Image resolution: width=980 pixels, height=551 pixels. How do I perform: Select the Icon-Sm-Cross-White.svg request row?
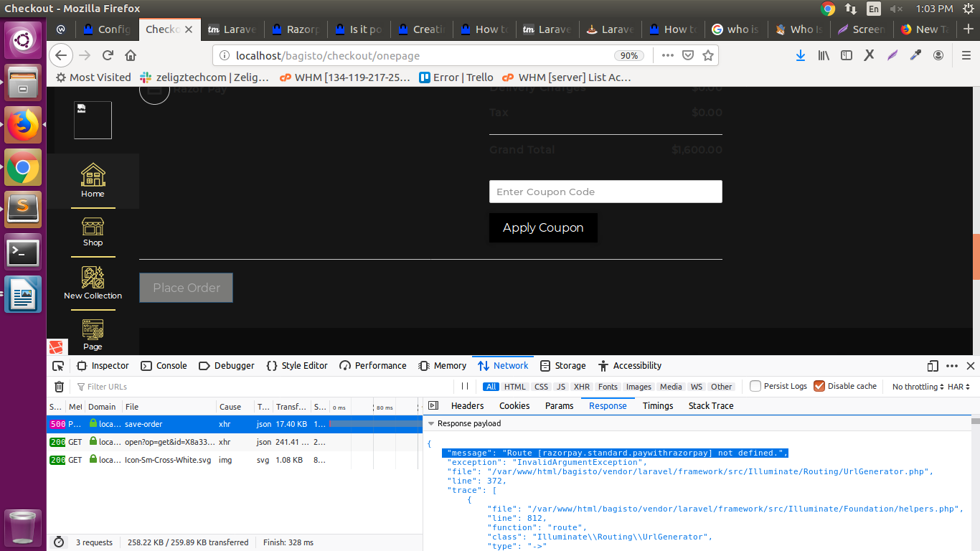coord(234,460)
